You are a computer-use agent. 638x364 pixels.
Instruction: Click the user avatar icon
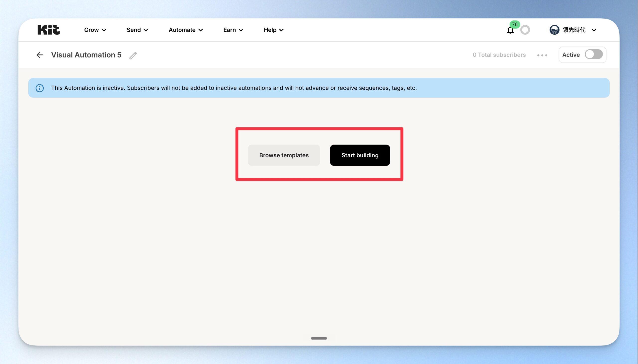[554, 30]
